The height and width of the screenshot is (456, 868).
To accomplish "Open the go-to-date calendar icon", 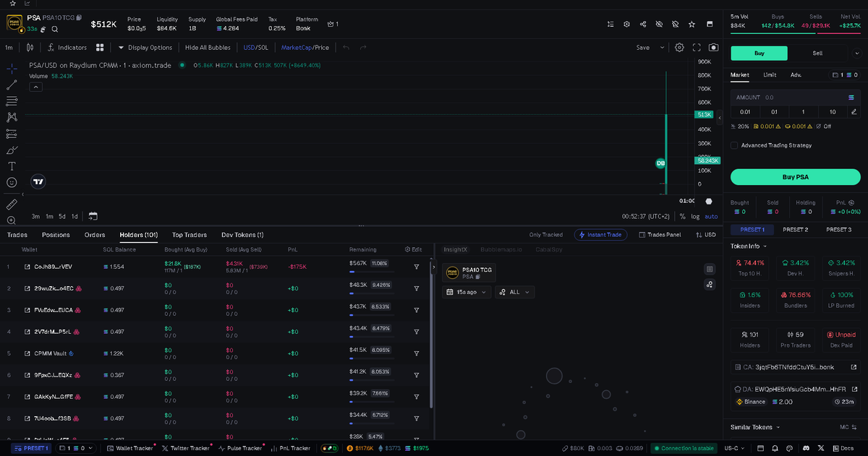I will (93, 216).
